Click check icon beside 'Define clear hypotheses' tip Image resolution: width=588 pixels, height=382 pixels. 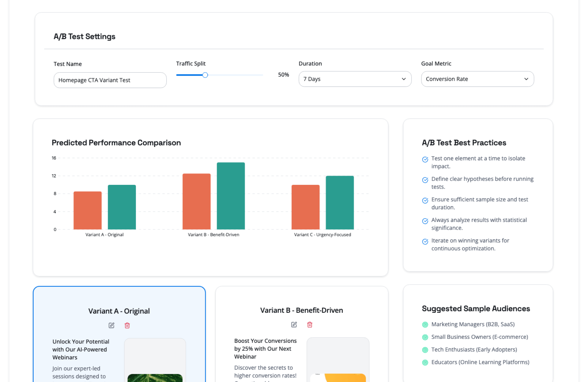coord(425,180)
